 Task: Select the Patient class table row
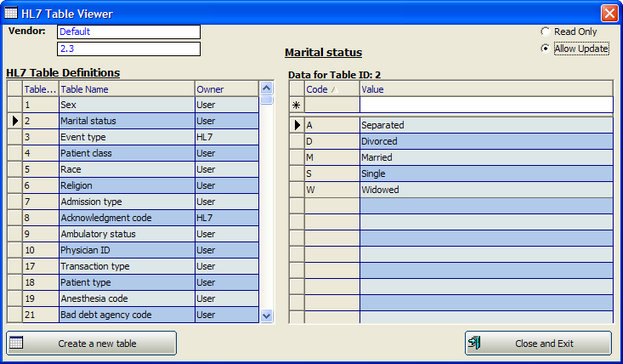(133, 153)
